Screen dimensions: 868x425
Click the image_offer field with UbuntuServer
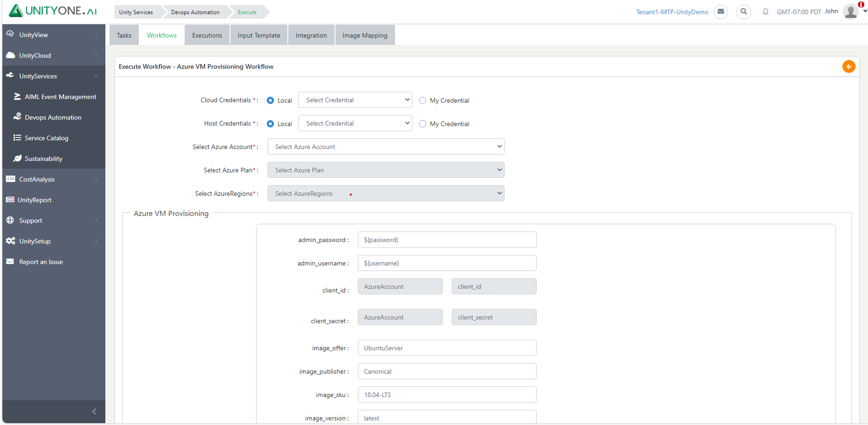pos(447,348)
